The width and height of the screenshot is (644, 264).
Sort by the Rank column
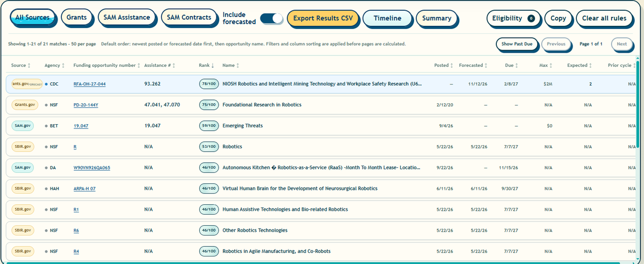(x=207, y=66)
